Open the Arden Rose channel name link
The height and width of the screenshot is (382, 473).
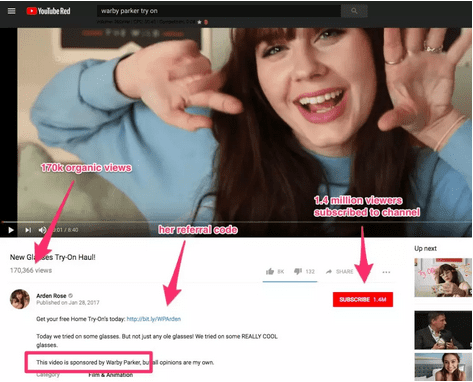tap(51, 296)
